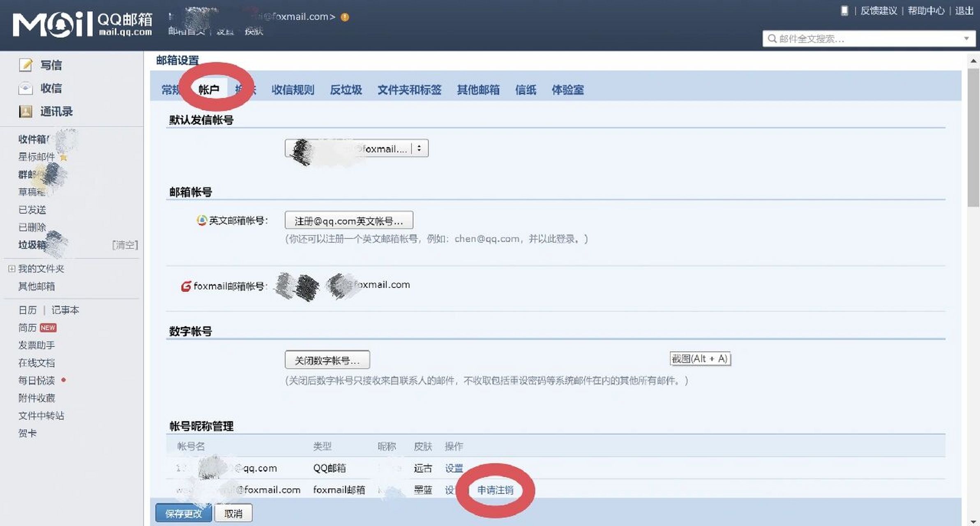Expand the search options arrow in search bar
Viewport: 980px width, 526px height.
(x=966, y=39)
